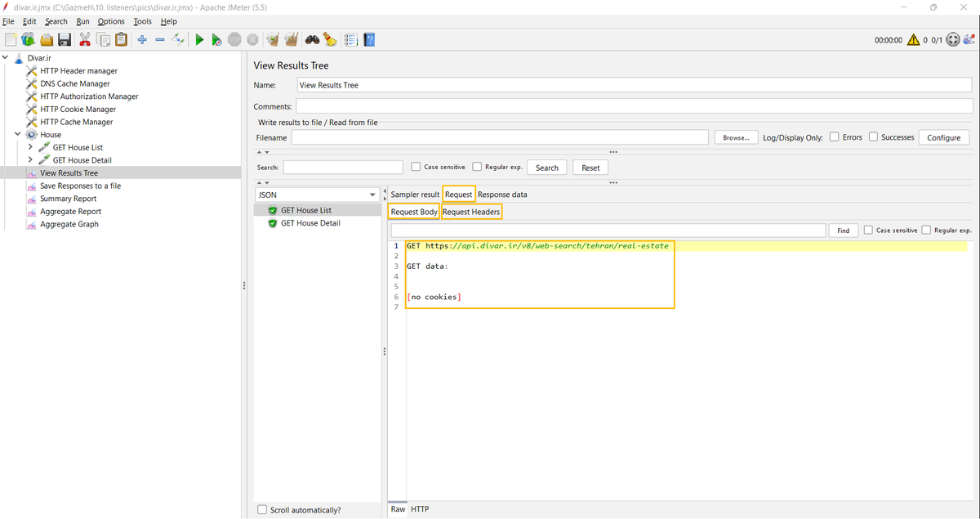
Task: Select Aggregate Graph in the tree
Action: pyautogui.click(x=69, y=224)
